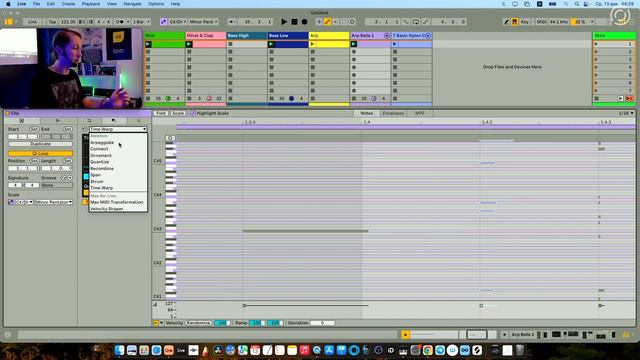This screenshot has height=360, width=640.
Task: Toggle the MIDI map mode button
Action: pyautogui.click(x=542, y=22)
